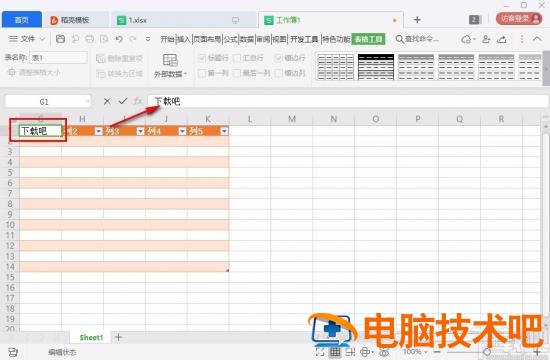This screenshot has width=550, height=360.
Task: Click the column M header
Action: pyautogui.click(x=292, y=119)
